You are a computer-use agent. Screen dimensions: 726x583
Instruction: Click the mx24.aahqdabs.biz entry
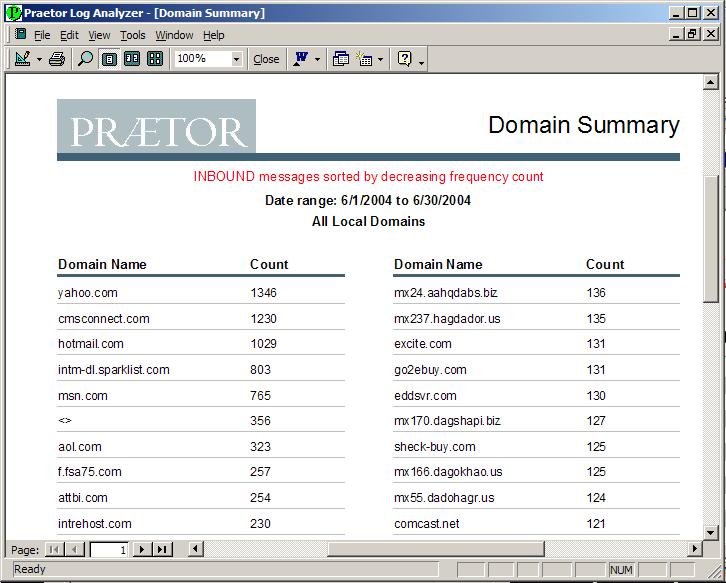[446, 293]
